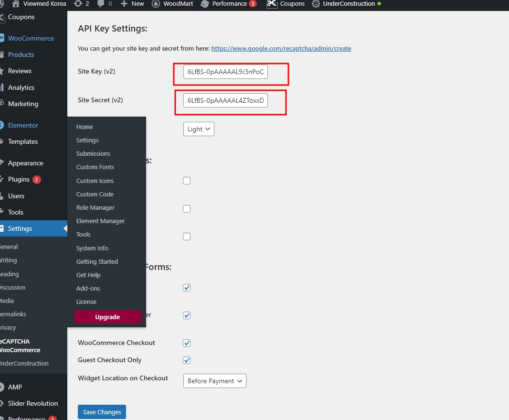
Task: Open Custom Code in the Elementor submenu
Action: coord(95,194)
